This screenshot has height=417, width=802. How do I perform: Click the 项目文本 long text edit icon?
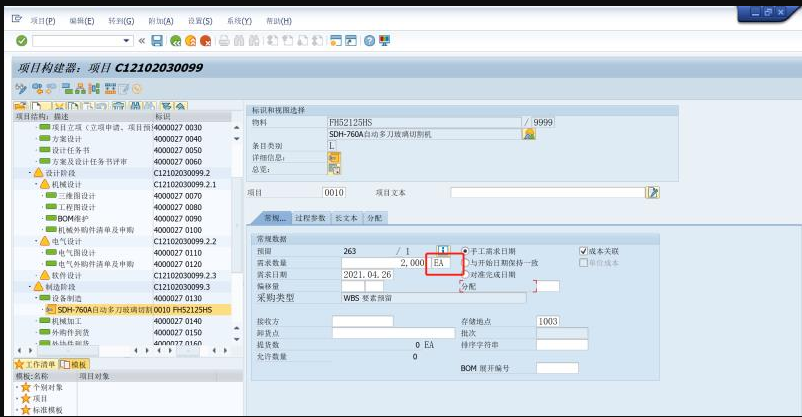653,192
